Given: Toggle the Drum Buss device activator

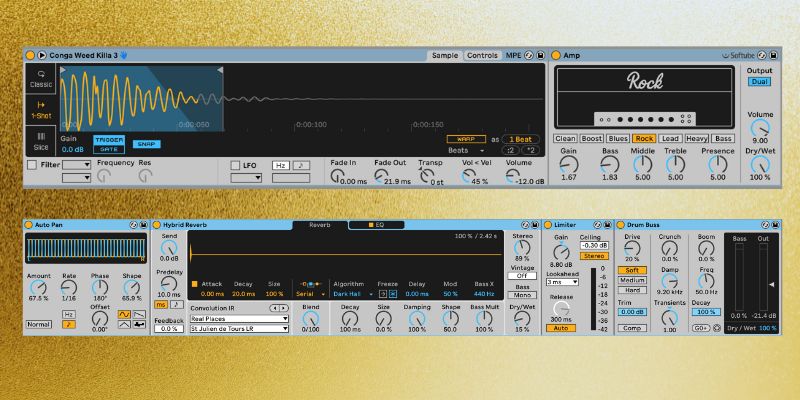Looking at the screenshot, I should coord(620,224).
